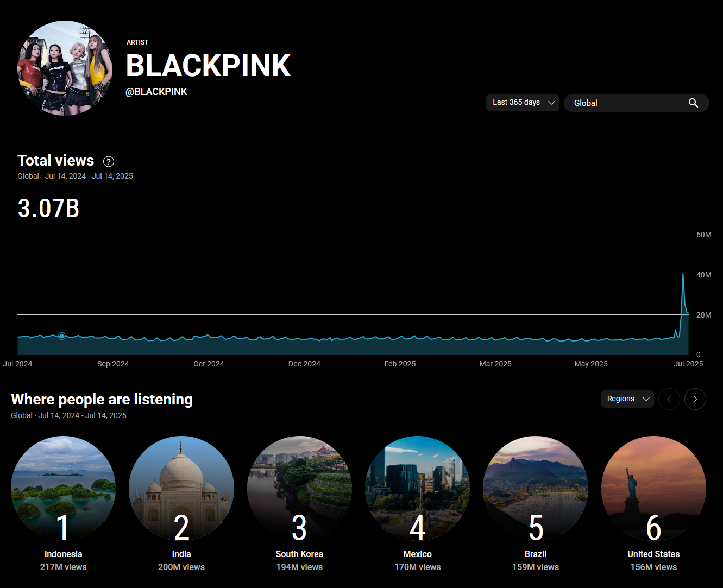The width and height of the screenshot is (723, 588).
Task: Go to previous regions page arrow
Action: [x=669, y=399]
